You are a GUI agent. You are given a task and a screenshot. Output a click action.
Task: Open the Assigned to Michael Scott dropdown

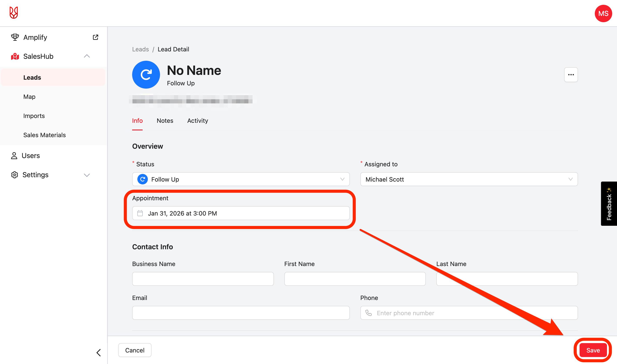tap(469, 179)
